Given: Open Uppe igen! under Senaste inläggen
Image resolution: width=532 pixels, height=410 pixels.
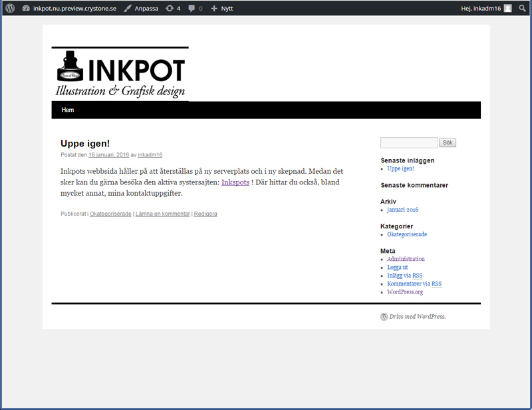Looking at the screenshot, I should tap(400, 168).
